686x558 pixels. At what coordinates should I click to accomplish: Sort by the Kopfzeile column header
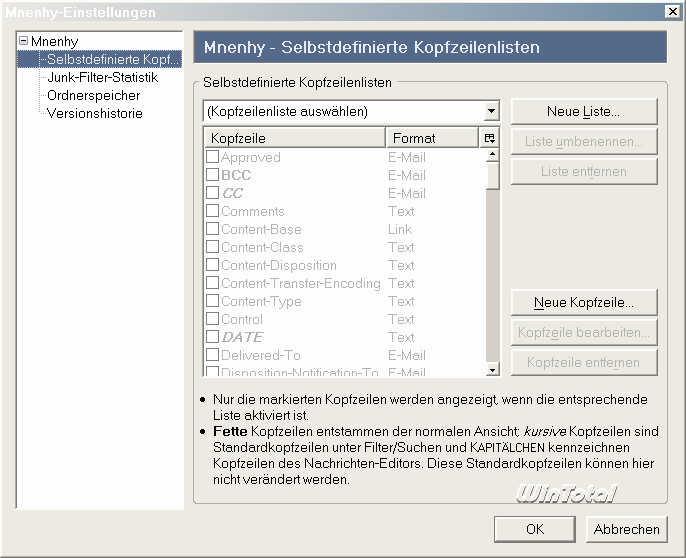click(x=294, y=138)
